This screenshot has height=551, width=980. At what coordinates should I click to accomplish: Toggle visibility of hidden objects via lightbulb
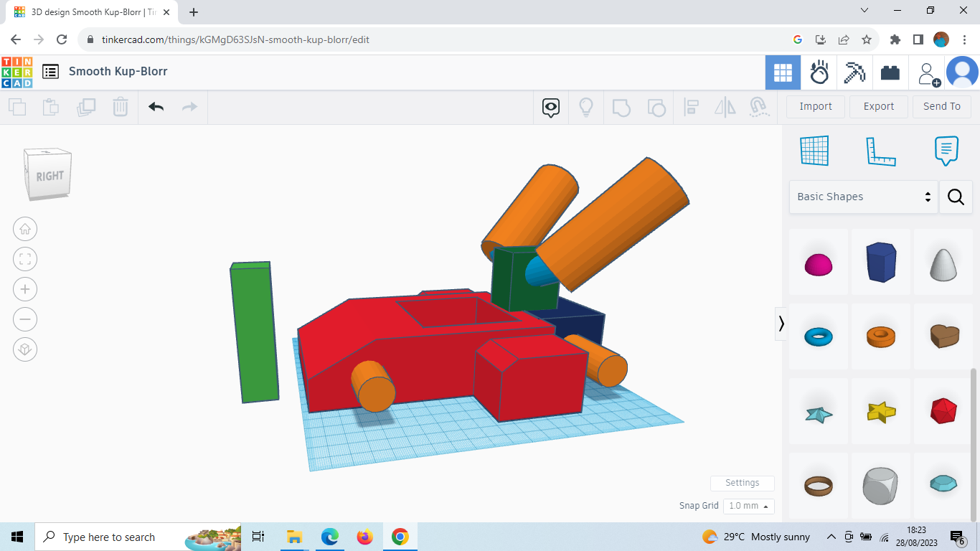tap(586, 106)
